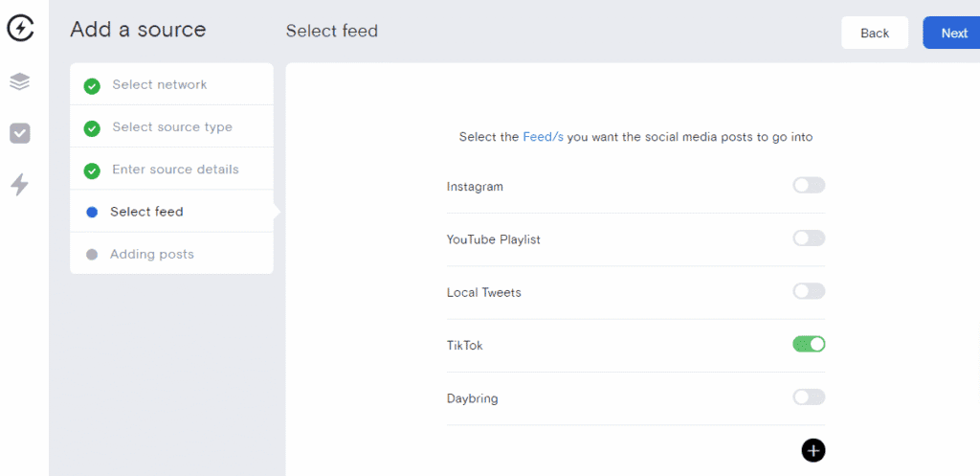Enable the YouTube Playlist feed toggle

[809, 238]
